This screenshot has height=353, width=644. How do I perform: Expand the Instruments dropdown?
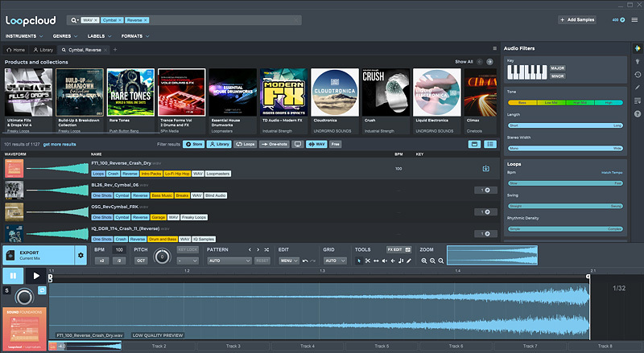[23, 37]
